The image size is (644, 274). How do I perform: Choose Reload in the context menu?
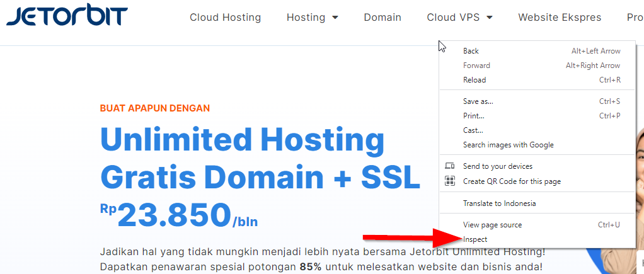tap(538, 80)
